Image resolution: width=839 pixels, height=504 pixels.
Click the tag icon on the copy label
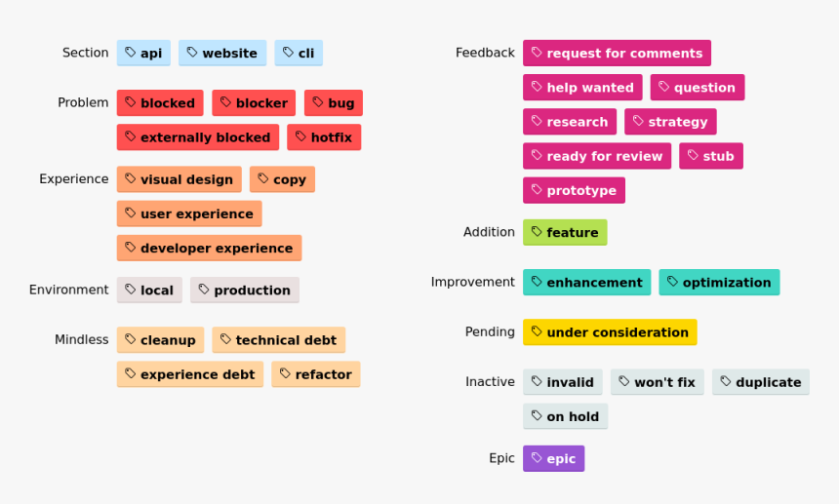(x=263, y=178)
